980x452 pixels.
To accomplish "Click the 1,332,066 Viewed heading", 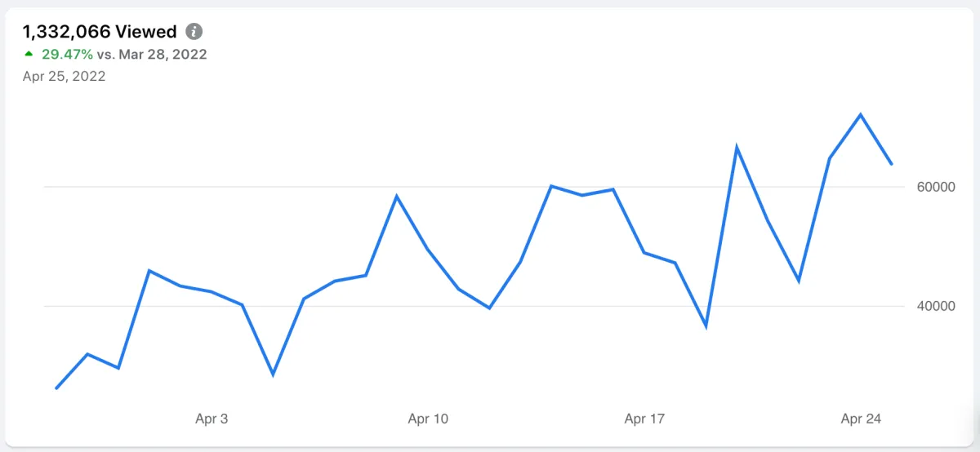I will coord(100,32).
